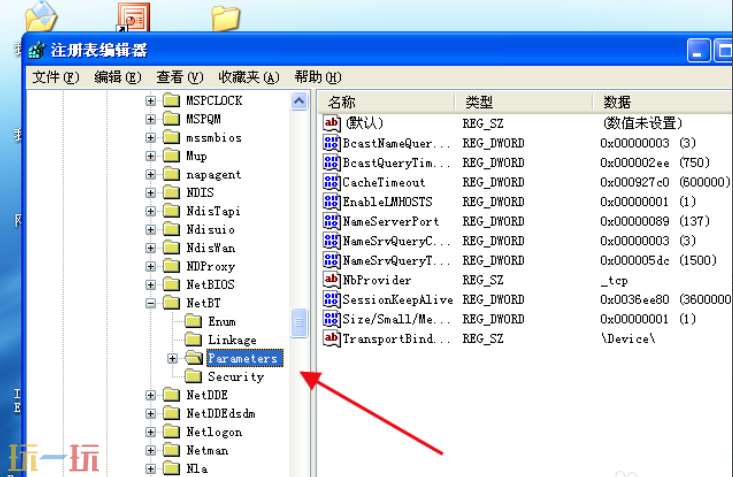
Task: Click the NdisWan folder icon
Action: [172, 248]
